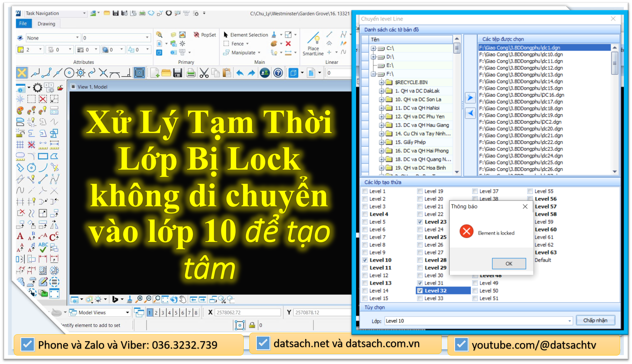Open the File tab
Screen dimensions: 632x364
23,23
